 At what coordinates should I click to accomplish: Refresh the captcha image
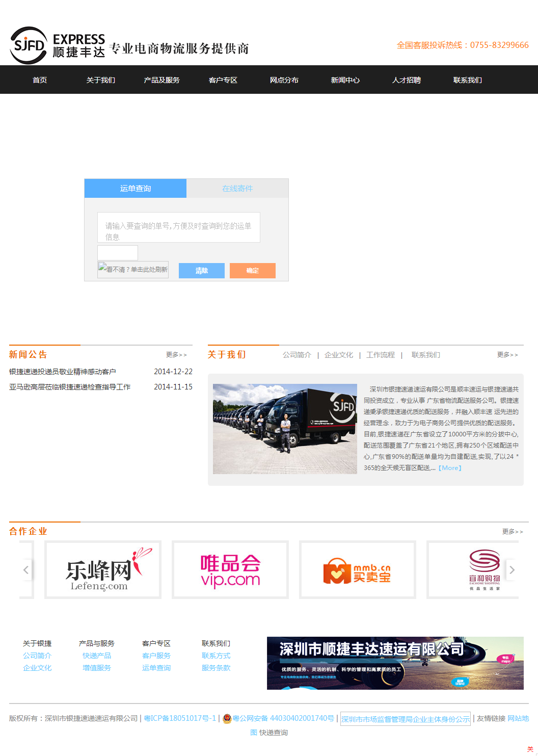point(133,269)
